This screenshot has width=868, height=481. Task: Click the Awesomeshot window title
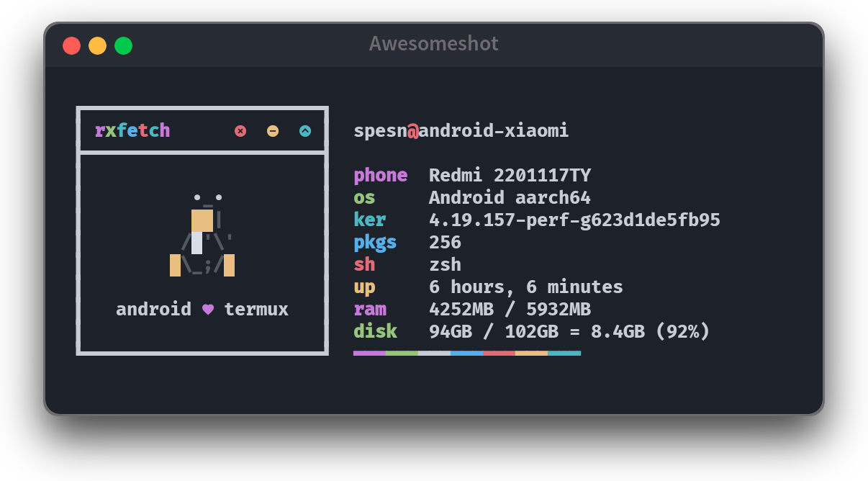click(x=433, y=44)
